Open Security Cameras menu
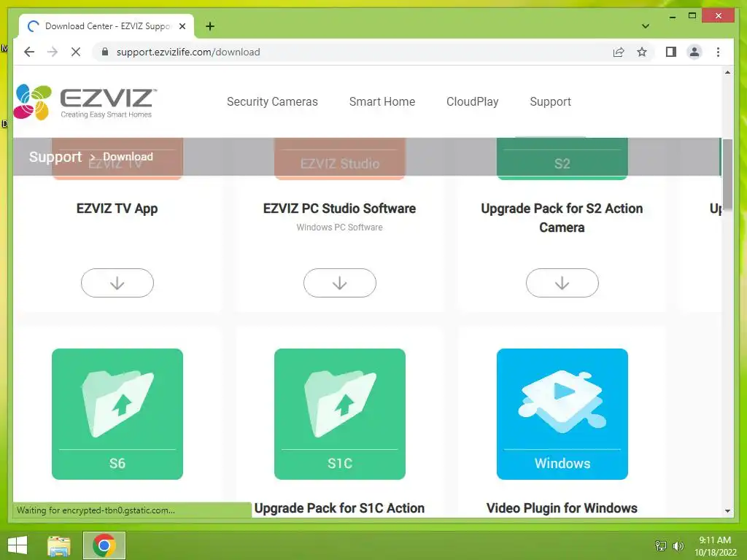 pyautogui.click(x=272, y=101)
